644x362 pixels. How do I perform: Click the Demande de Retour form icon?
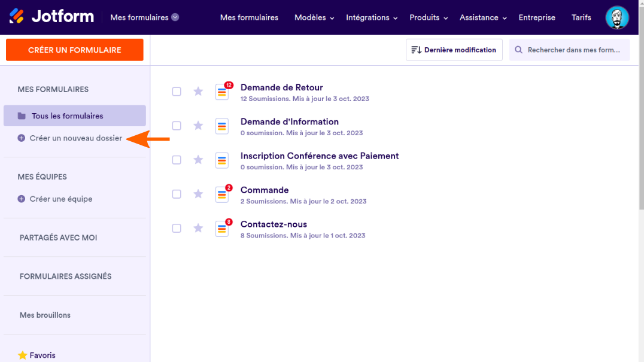(x=222, y=92)
